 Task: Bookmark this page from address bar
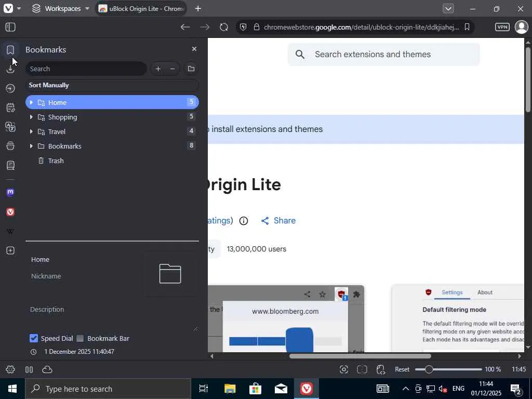point(467,27)
